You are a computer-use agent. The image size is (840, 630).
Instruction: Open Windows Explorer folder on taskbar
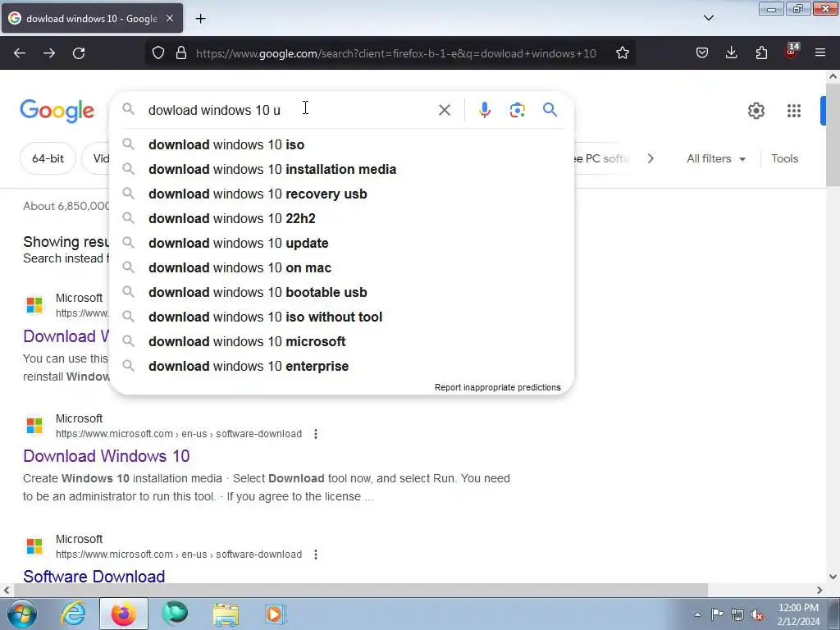point(226,614)
